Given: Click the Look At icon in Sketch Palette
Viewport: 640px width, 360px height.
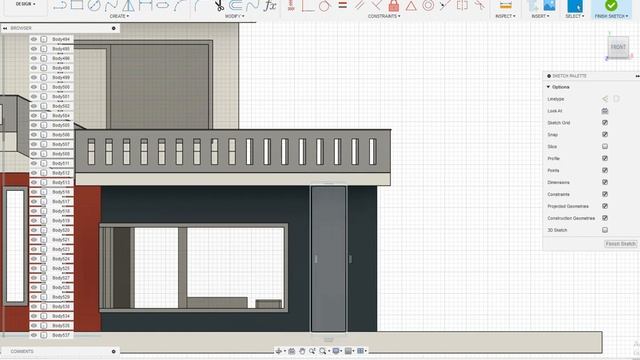Looking at the screenshot, I should point(605,111).
